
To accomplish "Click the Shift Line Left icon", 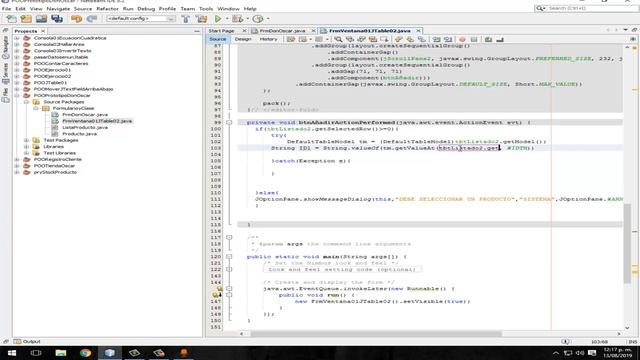I will click(436, 39).
